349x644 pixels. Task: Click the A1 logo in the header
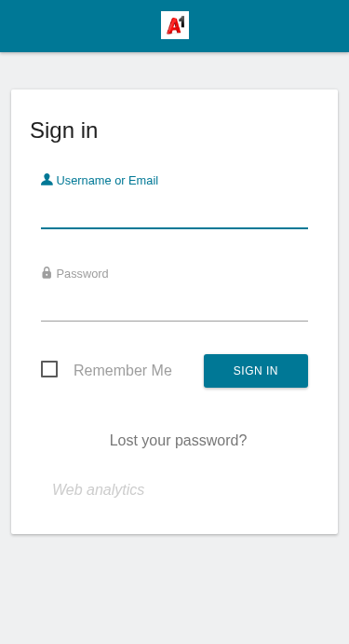coord(175,25)
